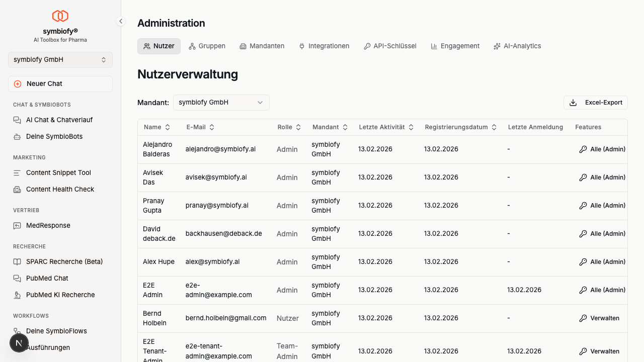The width and height of the screenshot is (644, 362).
Task: Sort the table by Letzte Aktivität
Action: pos(385,127)
